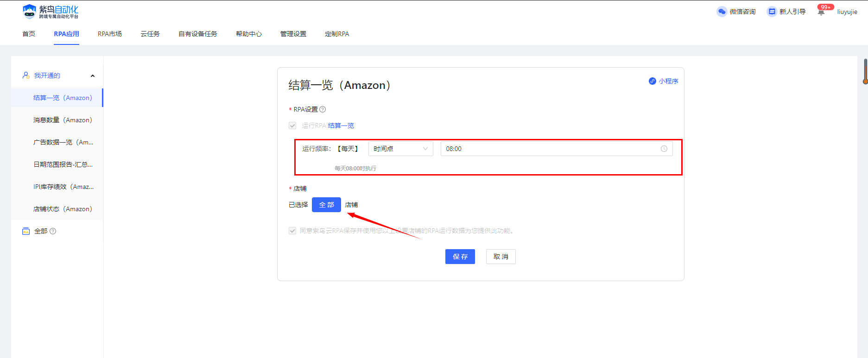The height and width of the screenshot is (358, 868).
Task: Open the 时间点 frequency dropdown
Action: pos(401,149)
